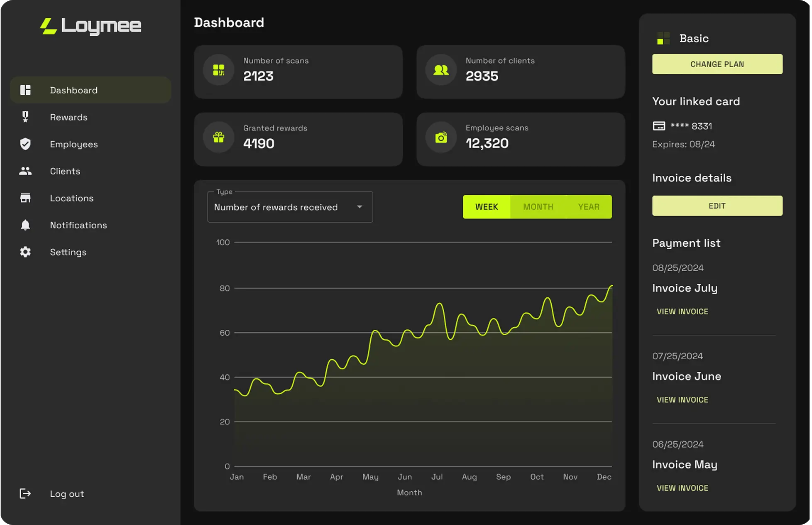Click the Settings gear icon in sidebar

[25, 252]
